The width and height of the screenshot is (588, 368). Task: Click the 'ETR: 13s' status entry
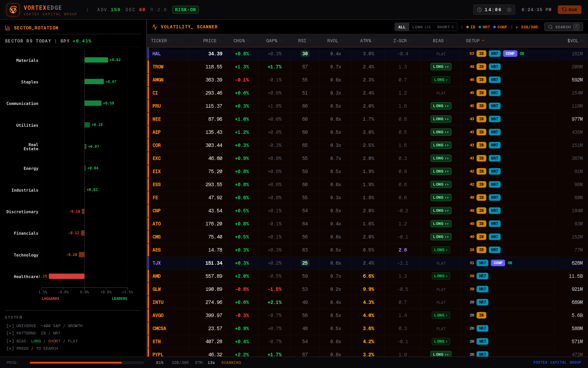point(205,363)
